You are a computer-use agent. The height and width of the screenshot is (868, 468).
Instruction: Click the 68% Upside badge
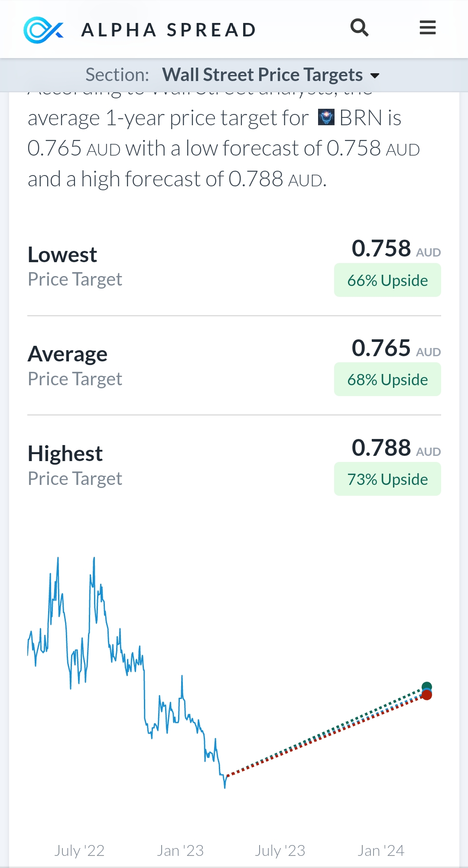click(x=387, y=380)
